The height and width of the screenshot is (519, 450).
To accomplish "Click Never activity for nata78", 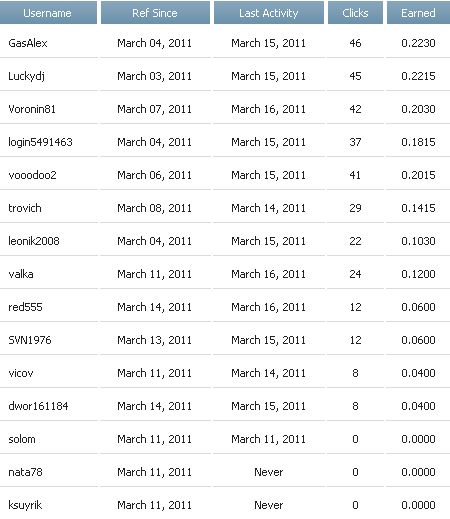I will [269, 472].
